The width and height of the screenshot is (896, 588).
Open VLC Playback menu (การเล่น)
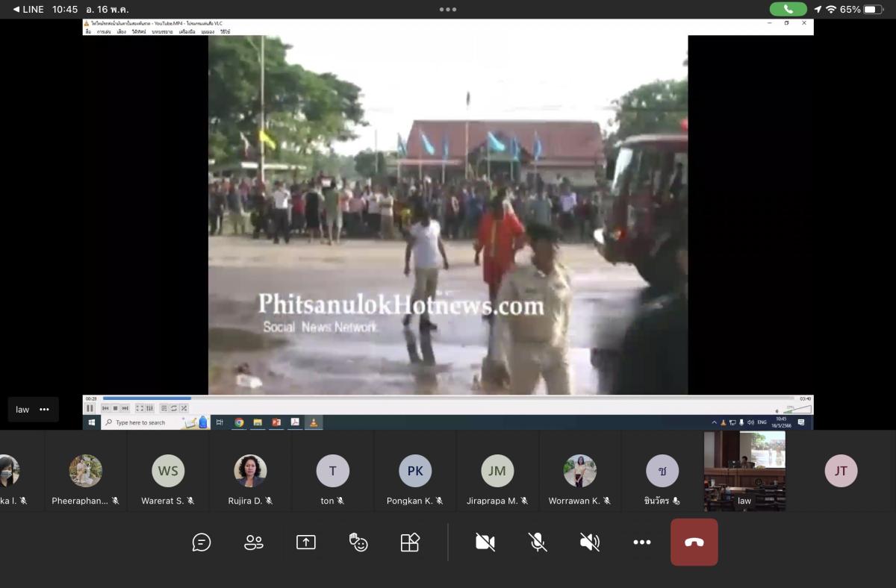coord(104,32)
